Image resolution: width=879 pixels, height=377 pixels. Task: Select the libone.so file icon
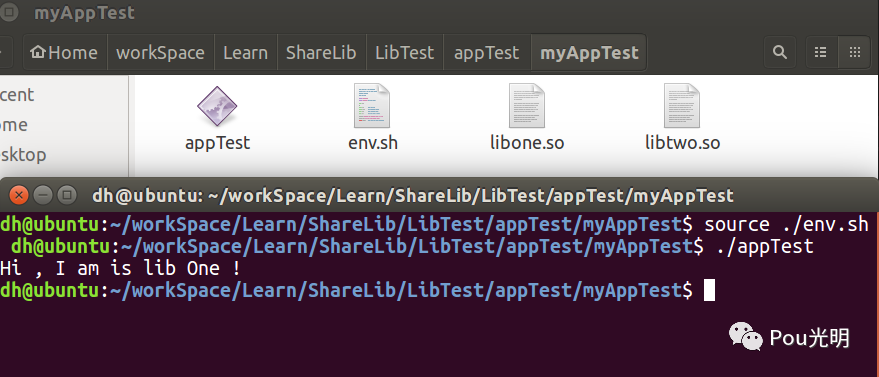(526, 106)
